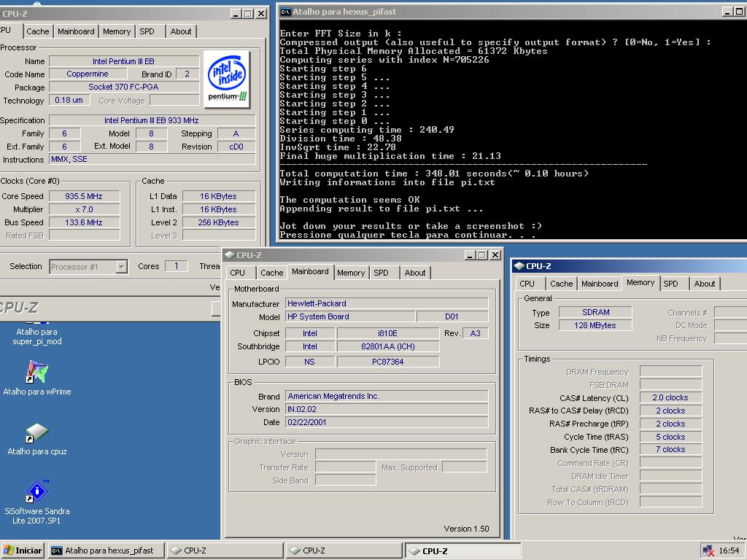
Task: Switch to About tab in the Mainboard CPU-Z window
Action: click(x=414, y=273)
